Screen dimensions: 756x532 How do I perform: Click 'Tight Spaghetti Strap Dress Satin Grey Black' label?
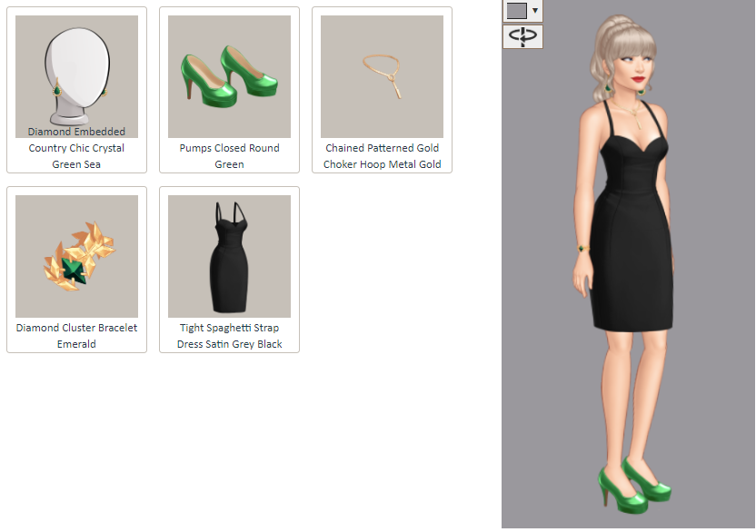point(229,336)
